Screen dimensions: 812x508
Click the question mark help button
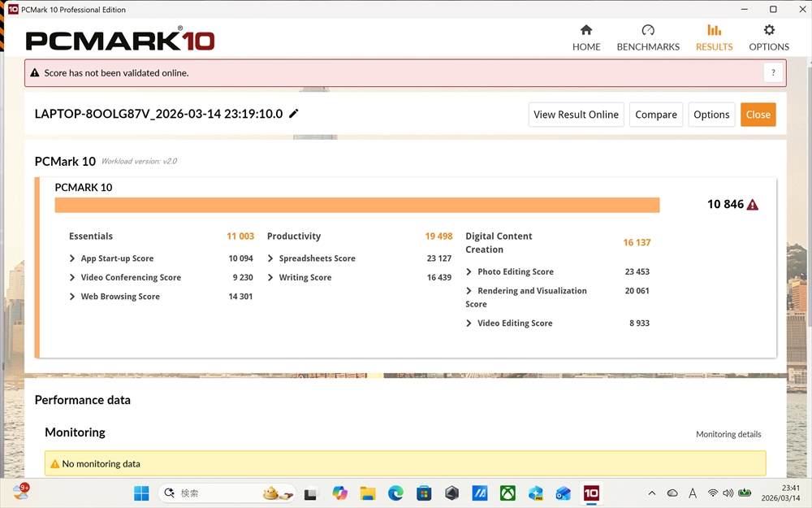pyautogui.click(x=773, y=72)
